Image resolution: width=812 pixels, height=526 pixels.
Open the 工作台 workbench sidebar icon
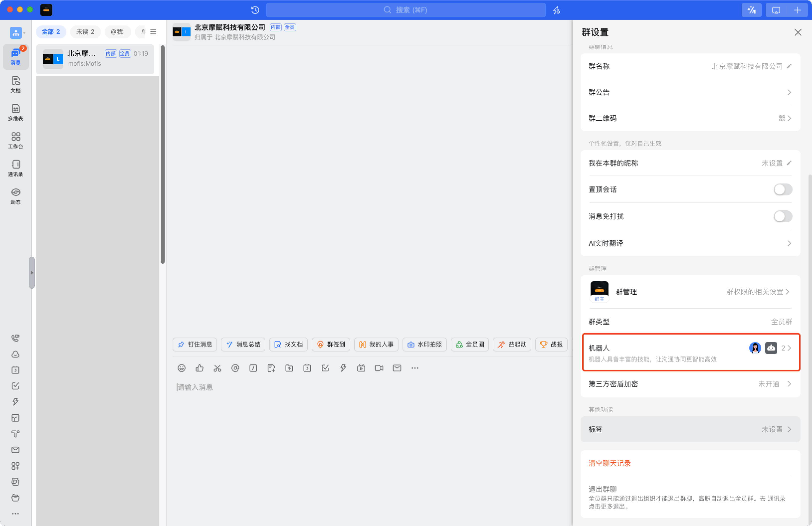(16, 140)
